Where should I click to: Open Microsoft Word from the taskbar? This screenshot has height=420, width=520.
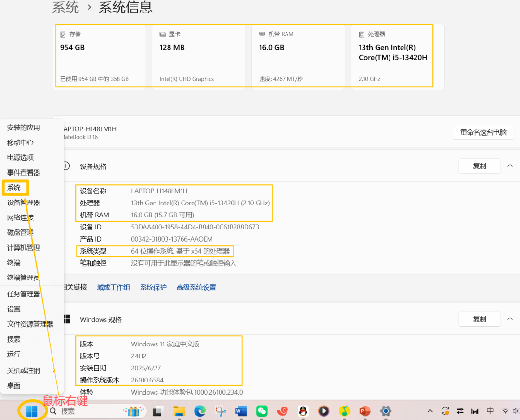click(x=241, y=411)
